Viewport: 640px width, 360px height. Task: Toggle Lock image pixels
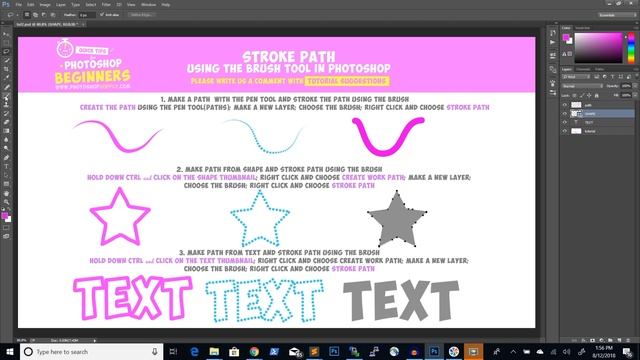coord(582,96)
